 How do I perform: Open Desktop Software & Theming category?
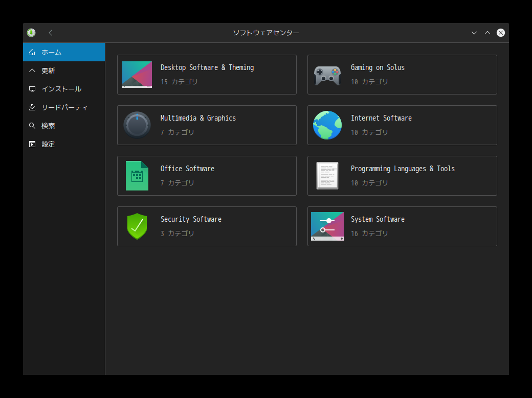click(207, 75)
